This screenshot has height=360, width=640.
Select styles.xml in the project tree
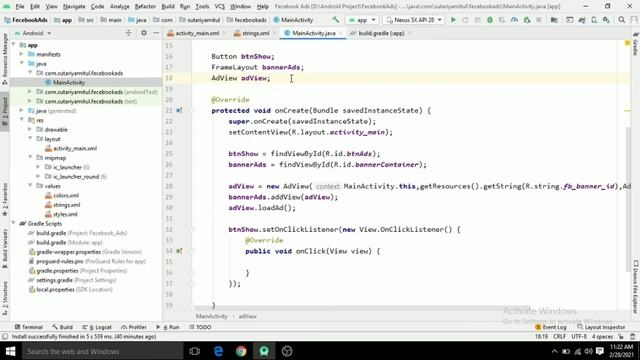pyautogui.click(x=61, y=214)
